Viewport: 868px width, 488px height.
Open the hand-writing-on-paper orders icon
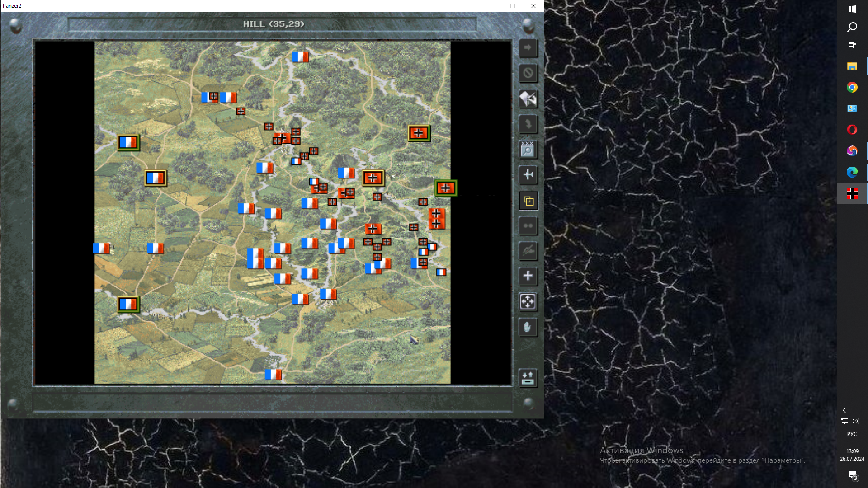coord(528,99)
